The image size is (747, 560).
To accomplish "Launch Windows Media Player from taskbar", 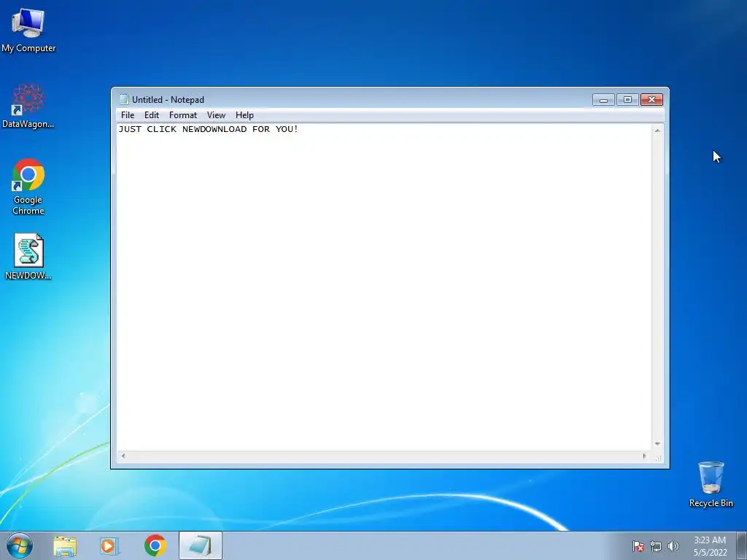I will tap(109, 545).
